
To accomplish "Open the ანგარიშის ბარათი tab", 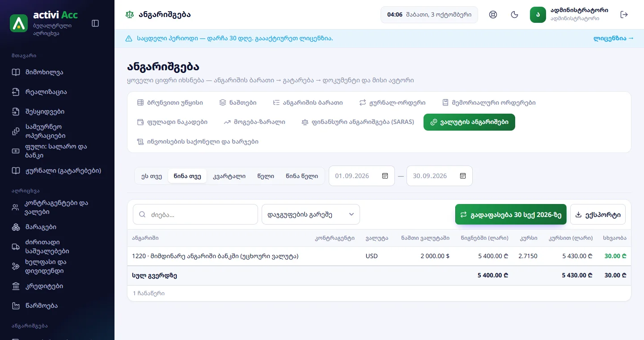I will [308, 103].
